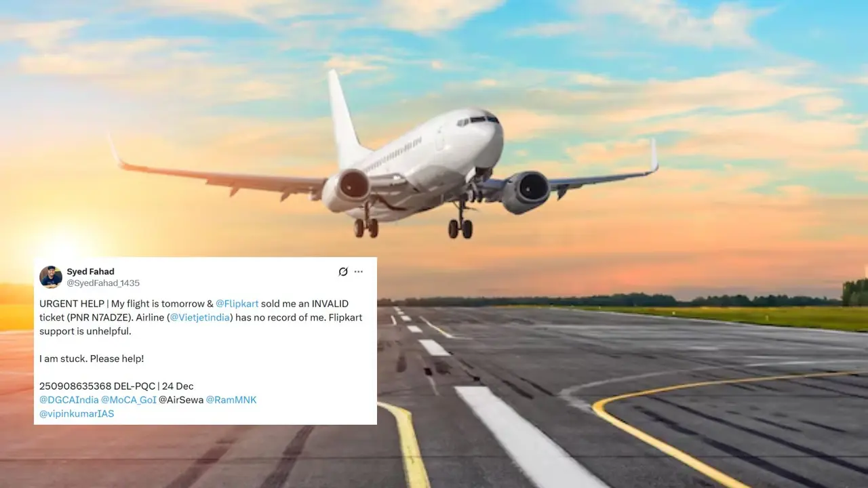This screenshot has width=868, height=488.
Task: Open the @RamMNK mention
Action: pos(231,400)
